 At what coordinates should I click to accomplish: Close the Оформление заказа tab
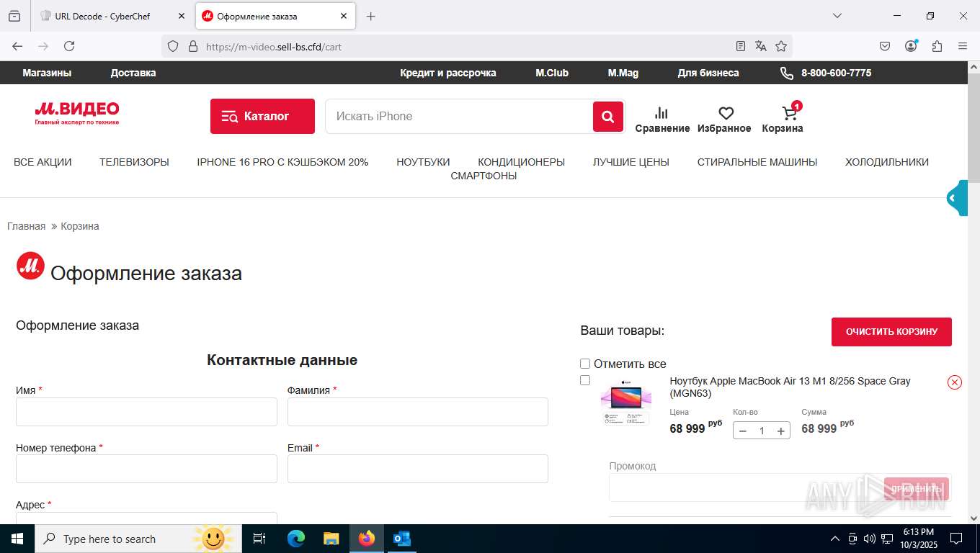tap(344, 16)
